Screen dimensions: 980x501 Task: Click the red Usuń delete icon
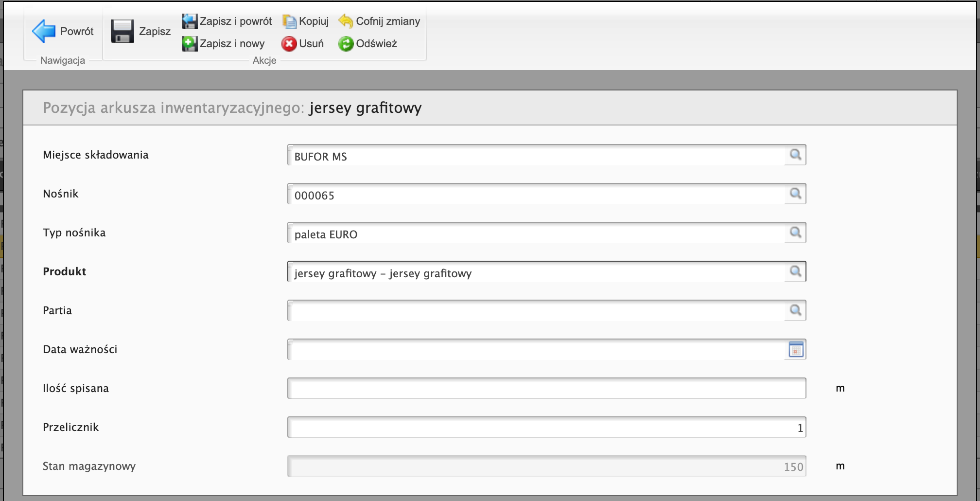[289, 44]
